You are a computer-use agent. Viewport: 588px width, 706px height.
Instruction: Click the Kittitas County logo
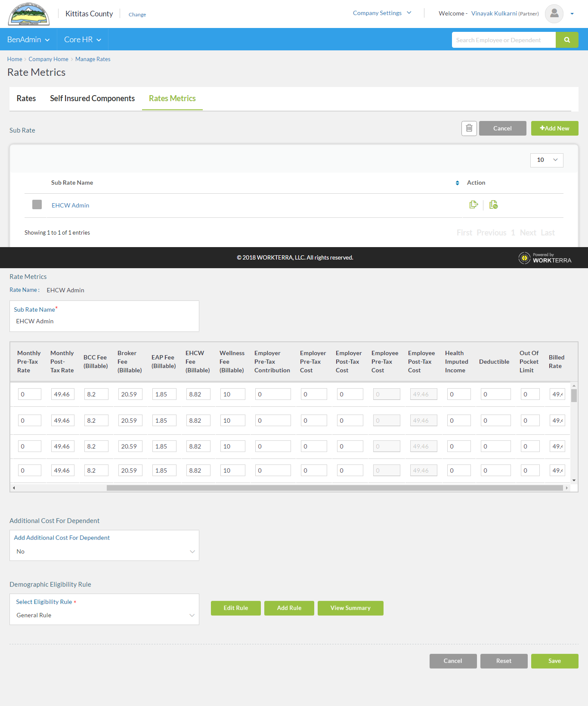[x=29, y=14]
